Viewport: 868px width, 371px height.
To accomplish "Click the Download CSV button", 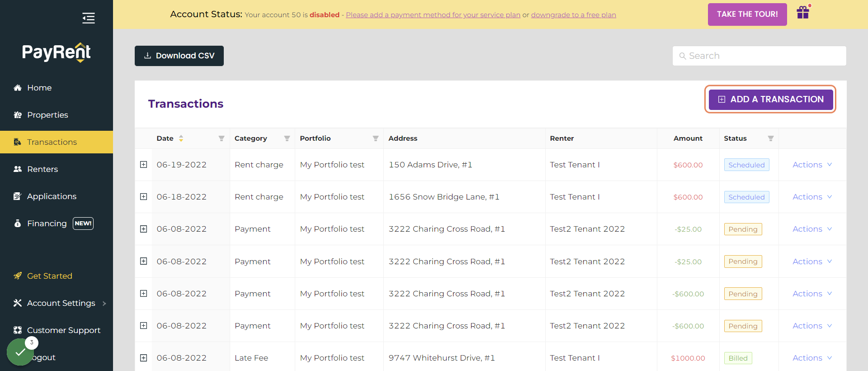I will (x=179, y=56).
